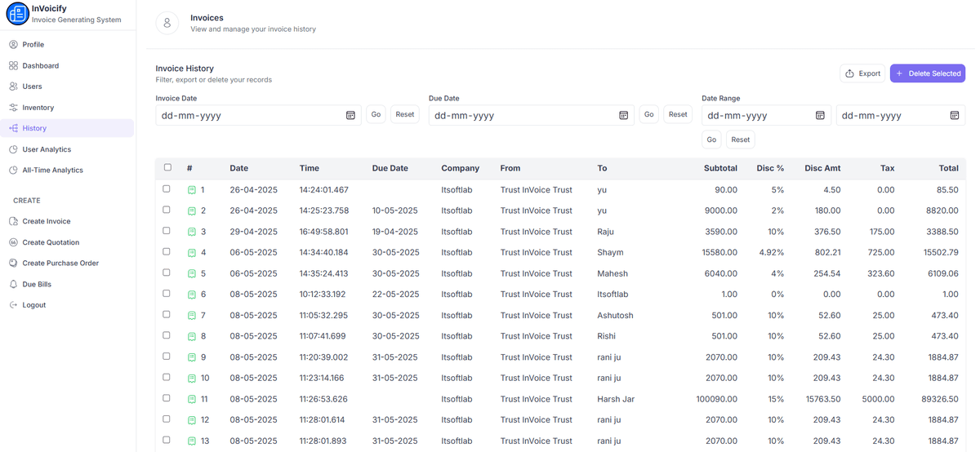
Task: Open Create Purchase Order in sidebar
Action: pos(67,263)
